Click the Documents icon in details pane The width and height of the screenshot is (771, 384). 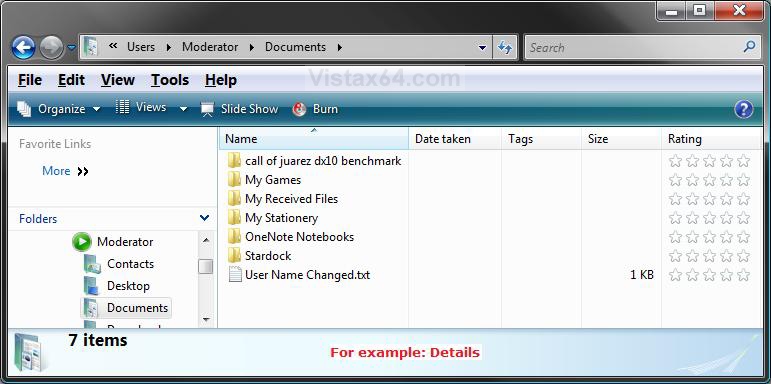[30, 352]
